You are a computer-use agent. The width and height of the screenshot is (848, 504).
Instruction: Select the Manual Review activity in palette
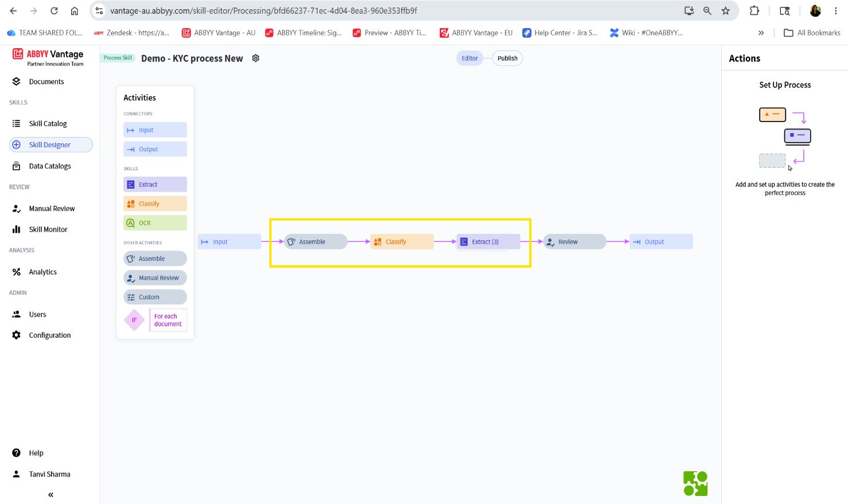click(155, 278)
